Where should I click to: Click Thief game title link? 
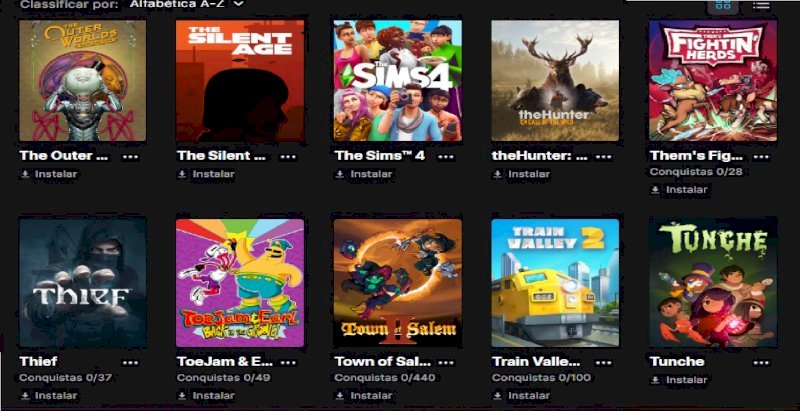38,362
